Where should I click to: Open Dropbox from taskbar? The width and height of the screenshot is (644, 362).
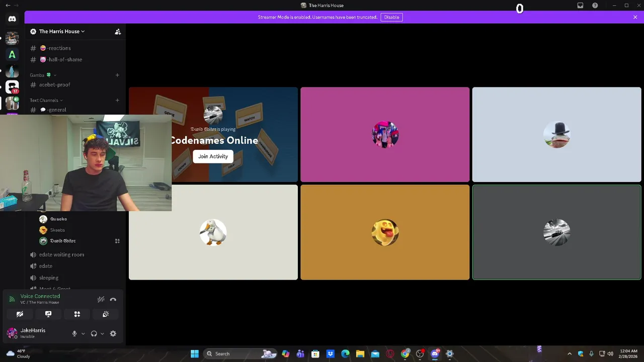330,354
